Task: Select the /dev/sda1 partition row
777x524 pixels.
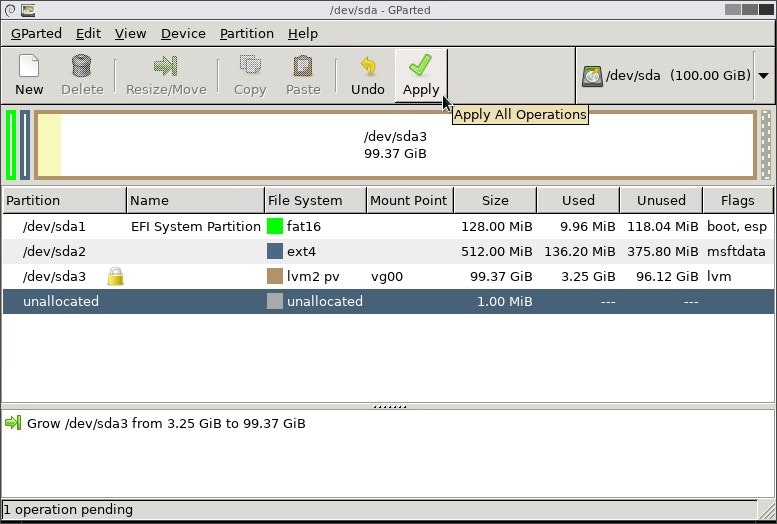Action: point(388,226)
